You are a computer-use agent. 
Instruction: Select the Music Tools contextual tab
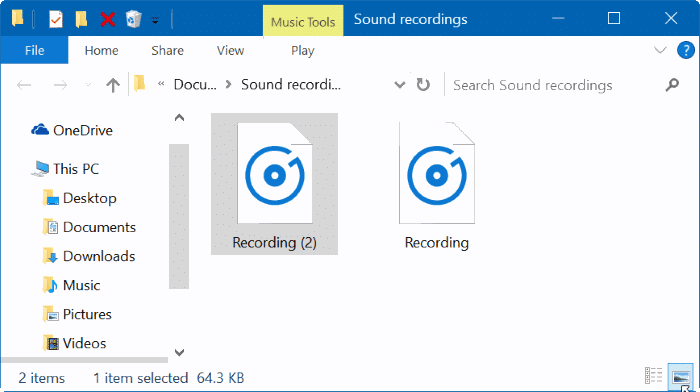click(x=303, y=21)
